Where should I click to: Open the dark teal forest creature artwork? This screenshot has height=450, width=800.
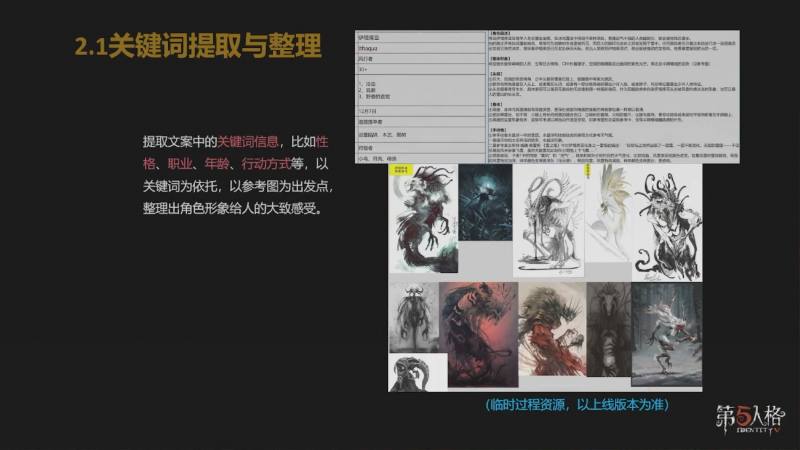click(485, 203)
